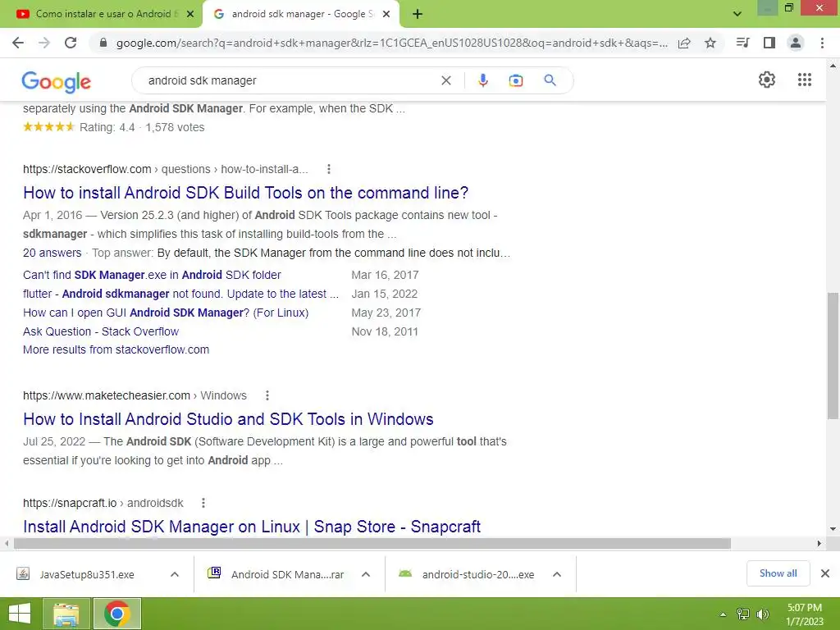Open network icon in system tray
The width and height of the screenshot is (840, 630).
(743, 614)
